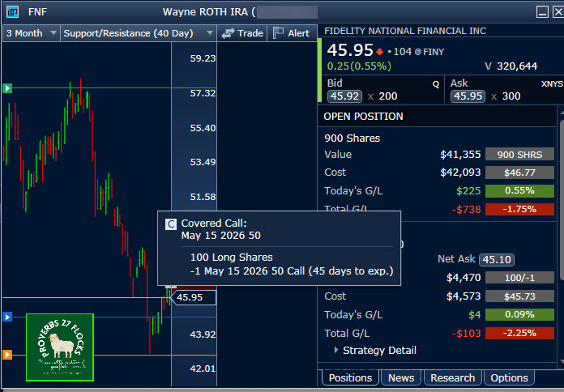Open the Support/Resistance (40 Day) dropdown
Screen dimensions: 564x392
(x=138, y=33)
